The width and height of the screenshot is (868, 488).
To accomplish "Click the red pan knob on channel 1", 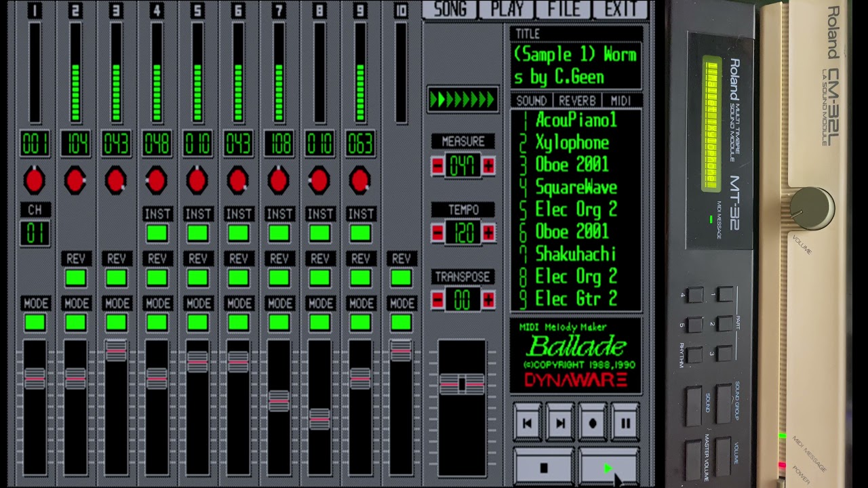I will (35, 180).
